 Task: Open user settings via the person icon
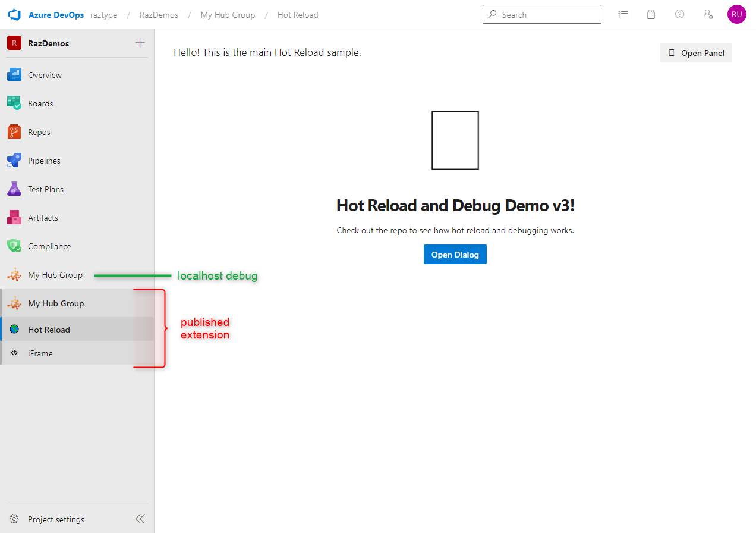coord(708,14)
